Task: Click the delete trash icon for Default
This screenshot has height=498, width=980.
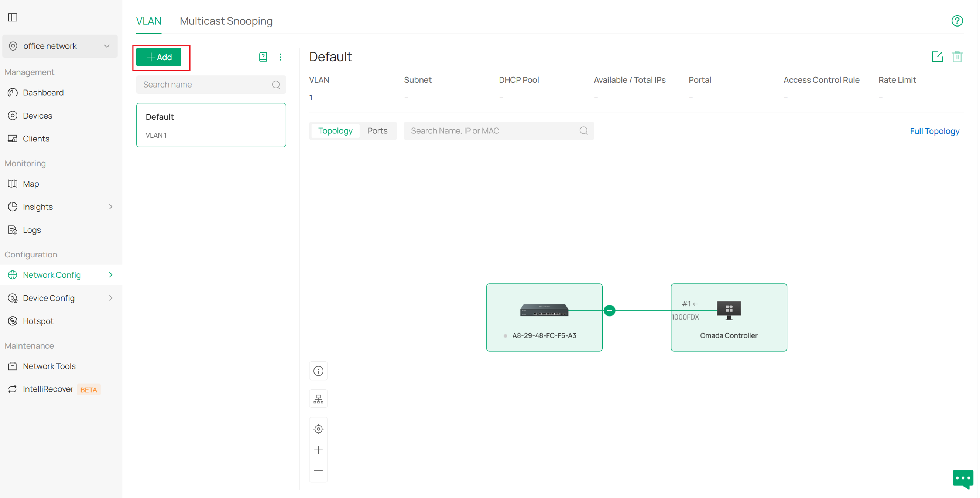Action: pyautogui.click(x=957, y=57)
